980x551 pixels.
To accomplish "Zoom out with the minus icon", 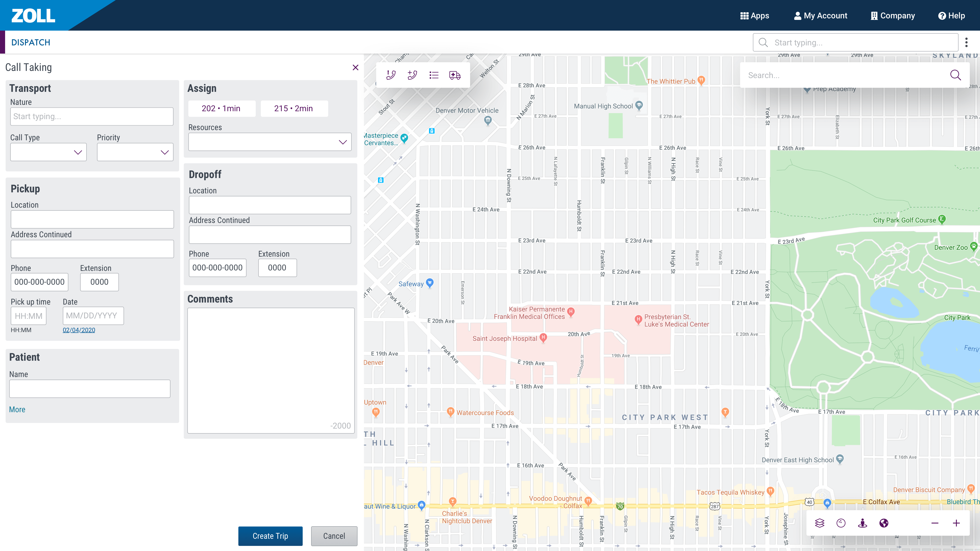I will click(935, 523).
